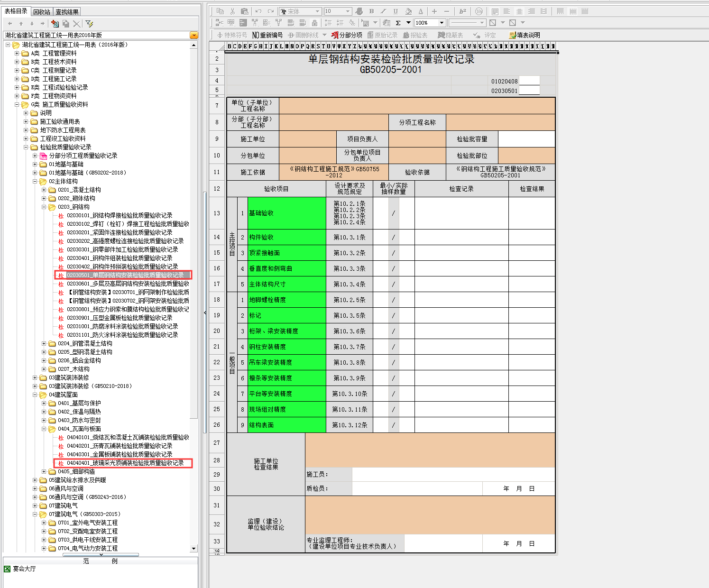
Task: Click the right arrow move icon in left panel
Action: coord(43,23)
